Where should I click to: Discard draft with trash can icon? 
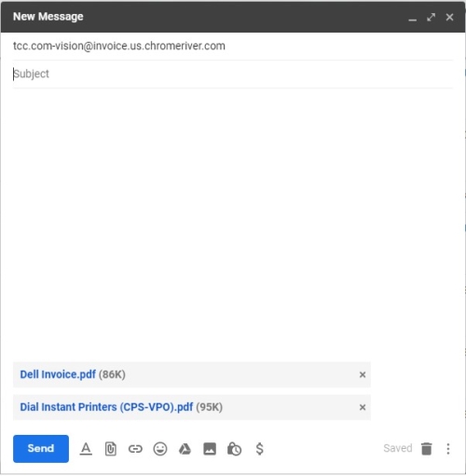click(x=427, y=449)
